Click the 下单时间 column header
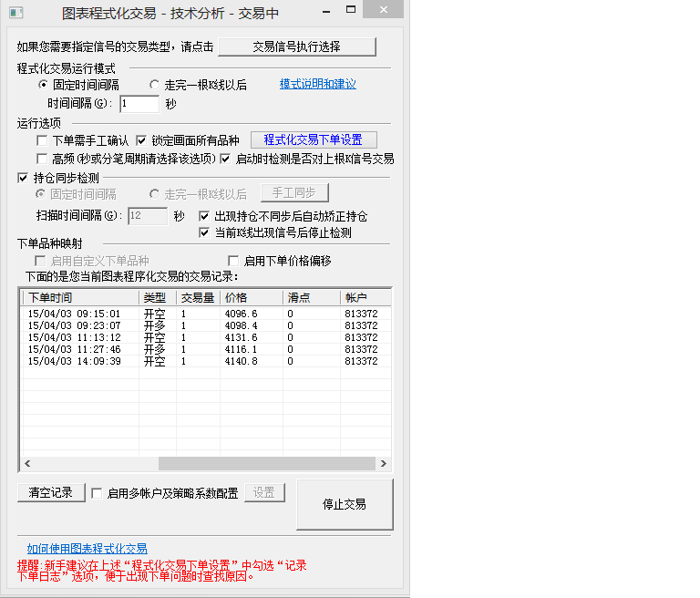The image size is (700, 598). (80, 297)
